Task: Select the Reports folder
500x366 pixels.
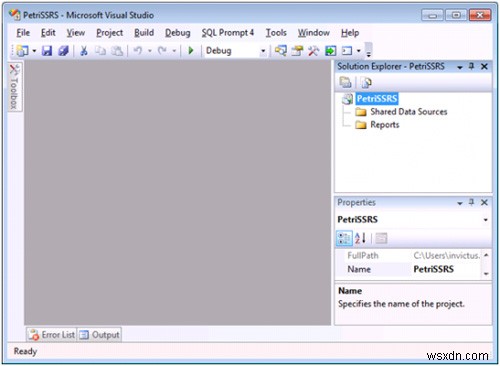Action: (x=385, y=125)
